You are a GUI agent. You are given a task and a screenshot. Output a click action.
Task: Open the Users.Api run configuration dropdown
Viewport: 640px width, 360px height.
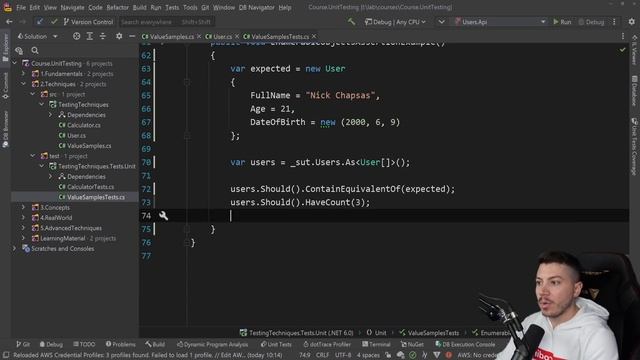pyautogui.click(x=500, y=22)
